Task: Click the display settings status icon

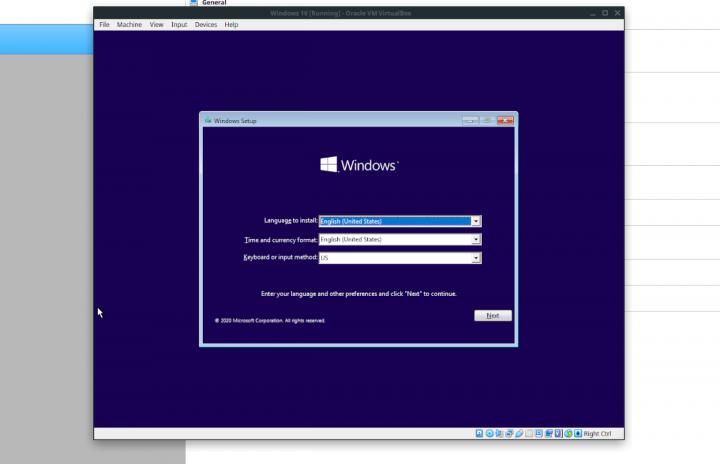Action: pyautogui.click(x=538, y=433)
